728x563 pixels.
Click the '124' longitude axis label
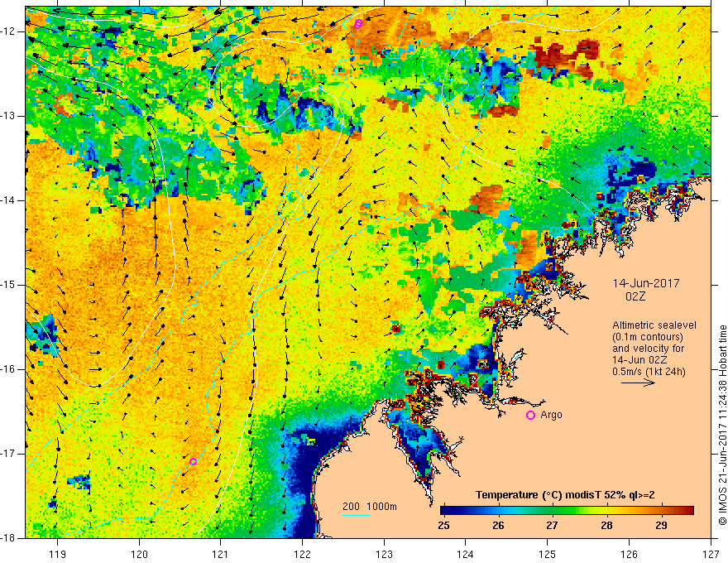click(466, 554)
